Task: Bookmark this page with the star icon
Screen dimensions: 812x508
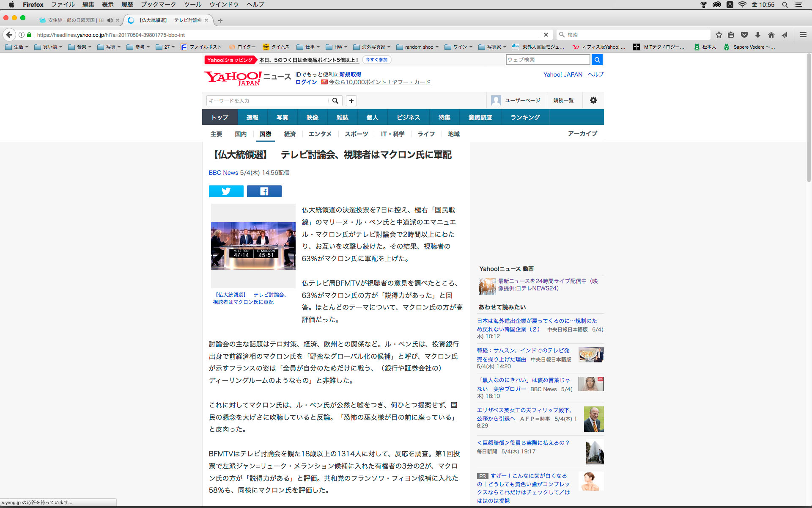Action: click(x=719, y=35)
